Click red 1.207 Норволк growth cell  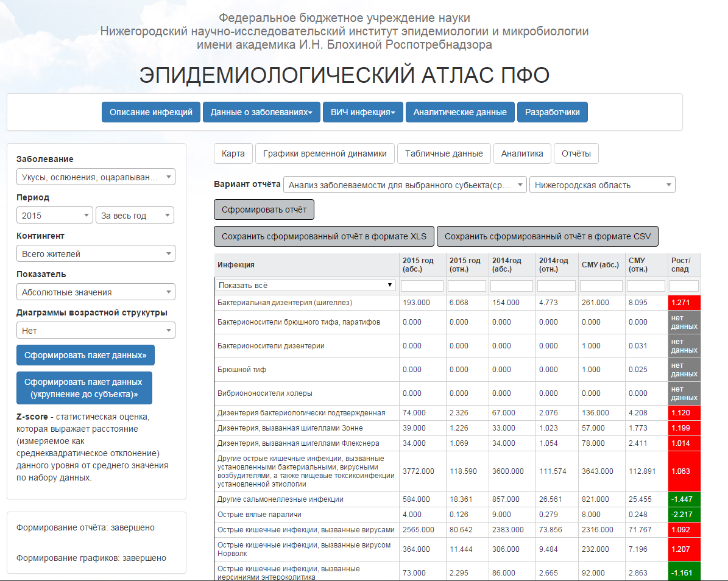coord(684,549)
